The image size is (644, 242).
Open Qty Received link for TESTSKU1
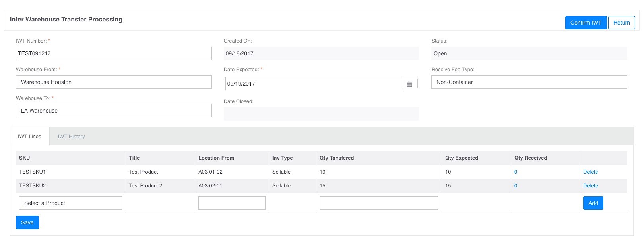[x=516, y=172]
